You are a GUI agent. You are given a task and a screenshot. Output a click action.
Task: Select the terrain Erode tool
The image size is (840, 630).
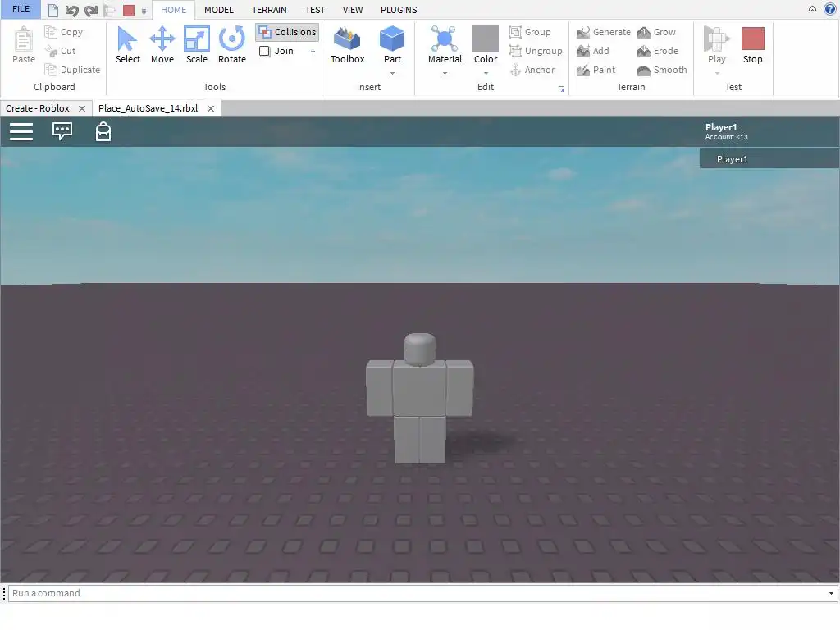pos(658,51)
